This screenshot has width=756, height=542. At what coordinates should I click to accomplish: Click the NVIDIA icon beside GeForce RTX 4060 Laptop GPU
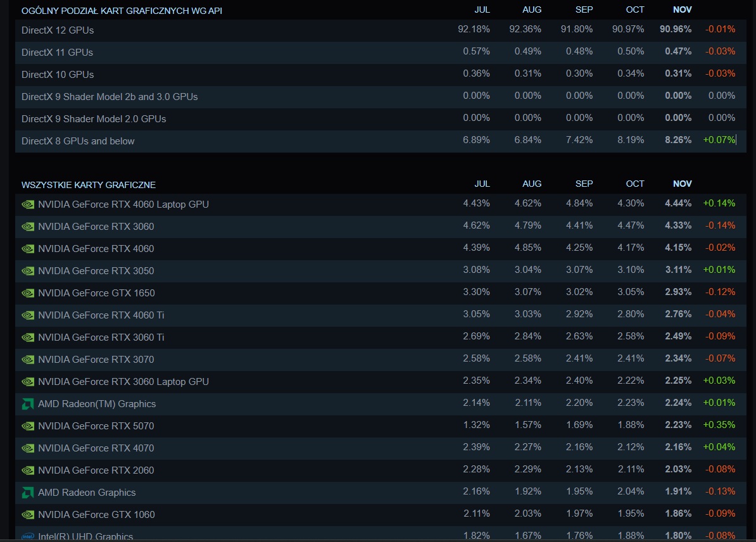[x=28, y=204]
